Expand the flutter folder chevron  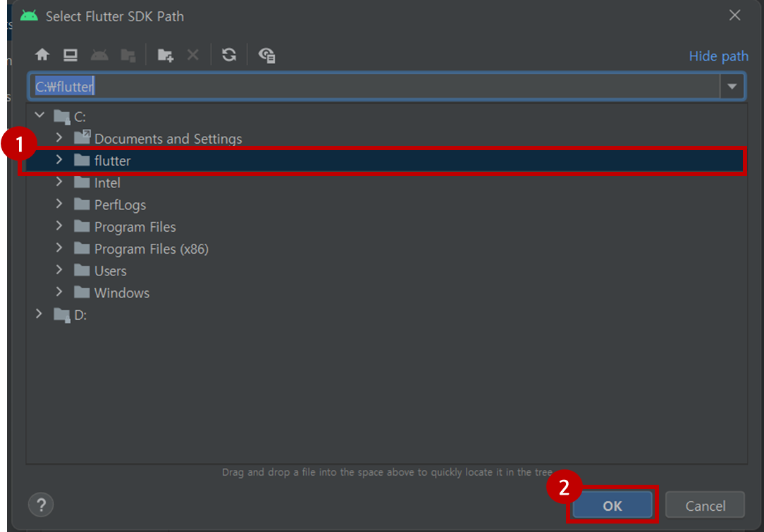coord(59,160)
